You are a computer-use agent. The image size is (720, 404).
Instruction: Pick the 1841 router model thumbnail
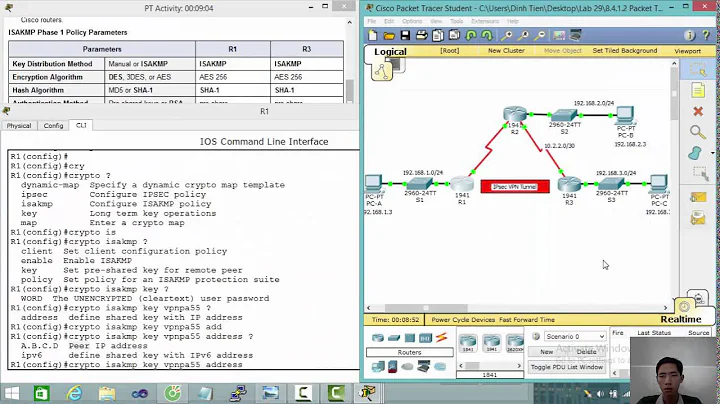[468, 343]
